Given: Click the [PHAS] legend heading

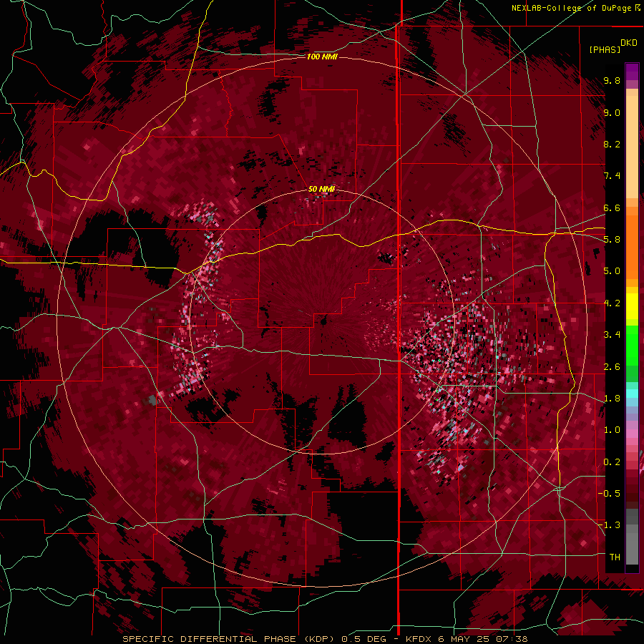Looking at the screenshot, I should [x=605, y=50].
